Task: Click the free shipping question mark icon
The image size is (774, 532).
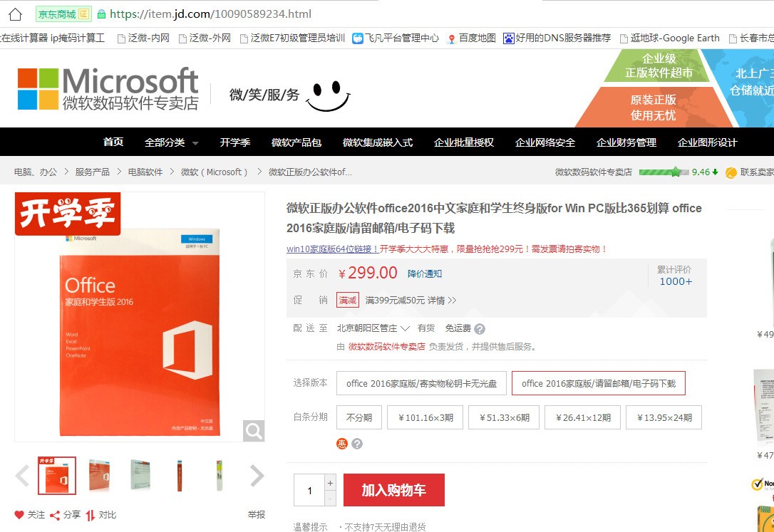Action: [x=480, y=329]
